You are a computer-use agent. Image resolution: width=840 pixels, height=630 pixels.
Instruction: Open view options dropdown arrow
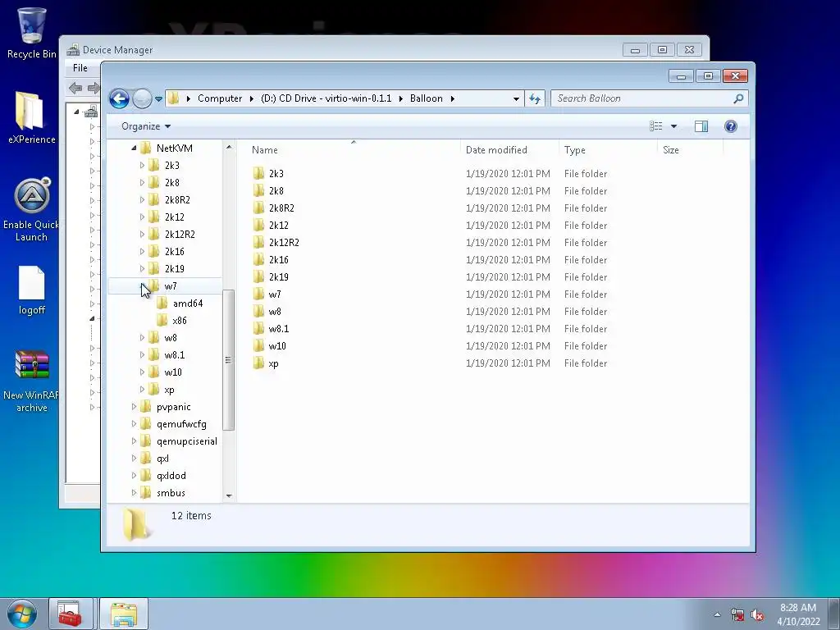point(673,126)
